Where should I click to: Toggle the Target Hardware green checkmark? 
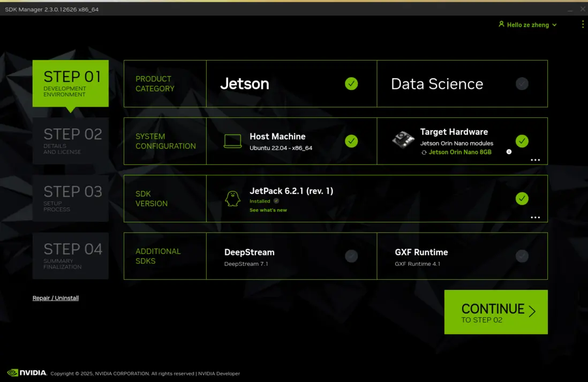[x=522, y=141]
